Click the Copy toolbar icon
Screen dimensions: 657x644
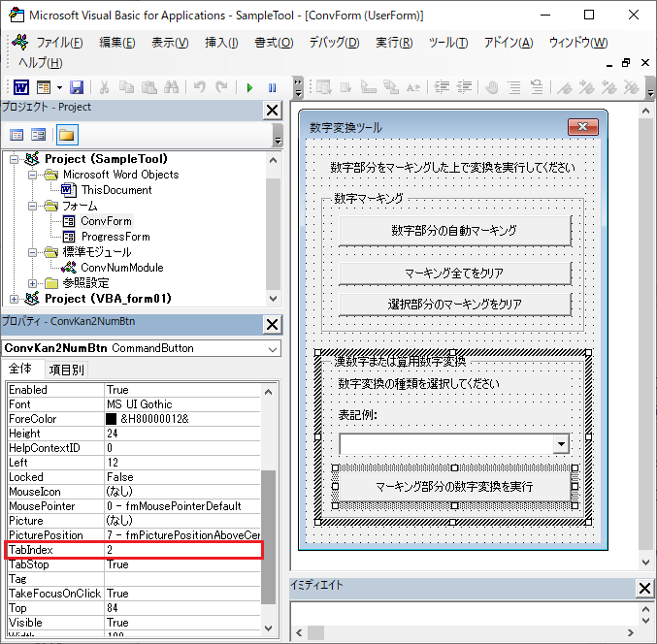pyautogui.click(x=126, y=87)
